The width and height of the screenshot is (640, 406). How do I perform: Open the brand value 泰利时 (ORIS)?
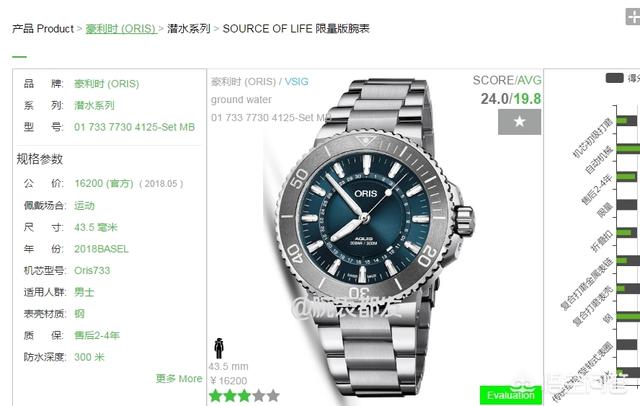[107, 84]
